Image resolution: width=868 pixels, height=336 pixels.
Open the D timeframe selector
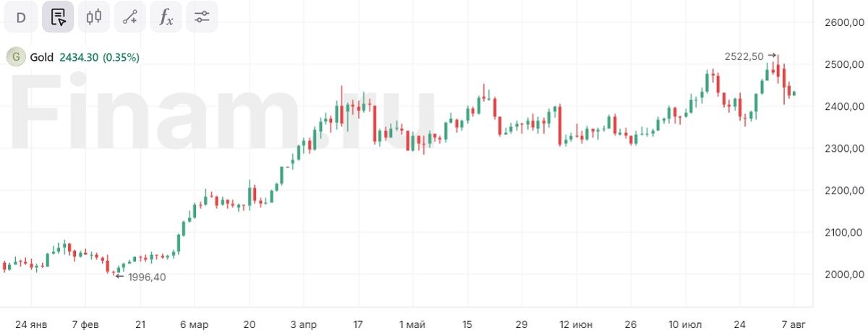click(21, 17)
